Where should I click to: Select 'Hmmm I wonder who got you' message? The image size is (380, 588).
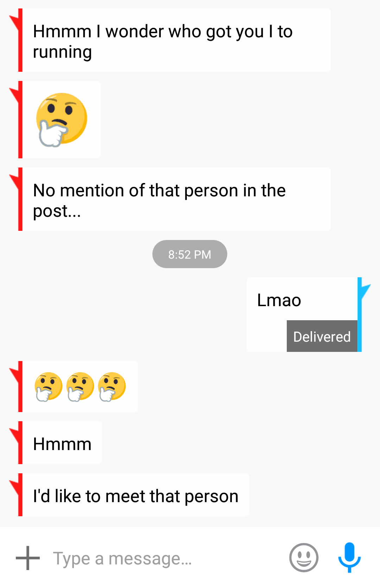[x=176, y=40]
